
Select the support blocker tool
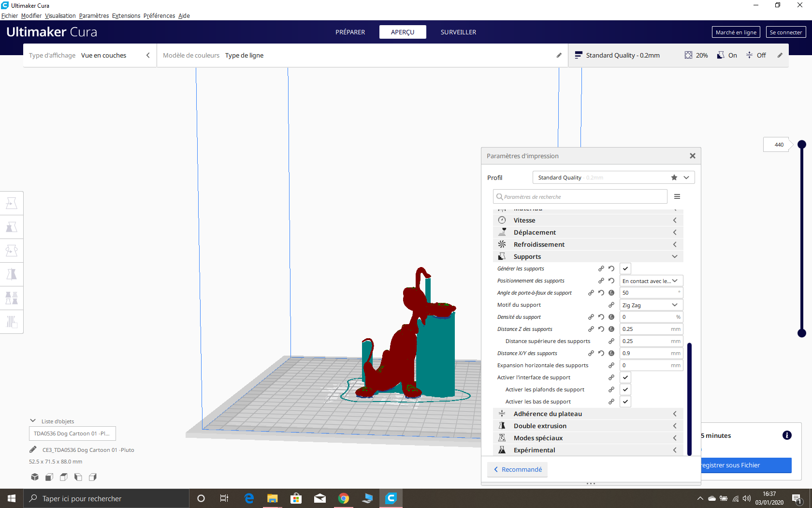(12, 322)
